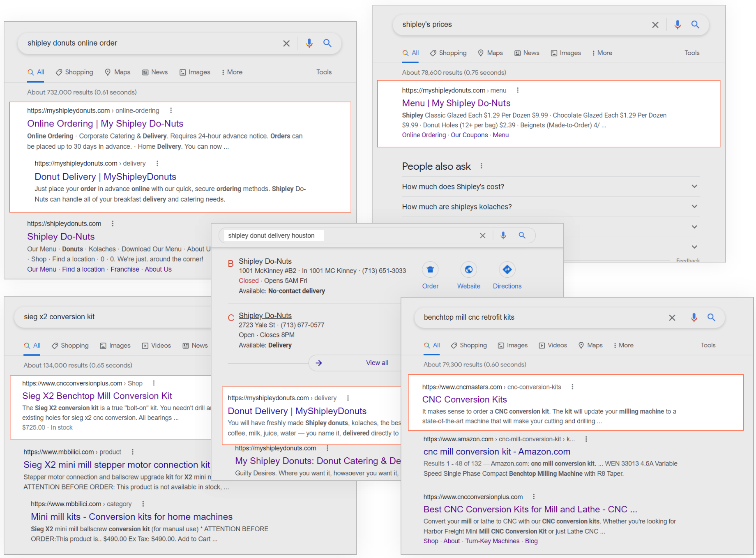Open the Website globe icon for Shipley Do-Nuts

point(468,270)
